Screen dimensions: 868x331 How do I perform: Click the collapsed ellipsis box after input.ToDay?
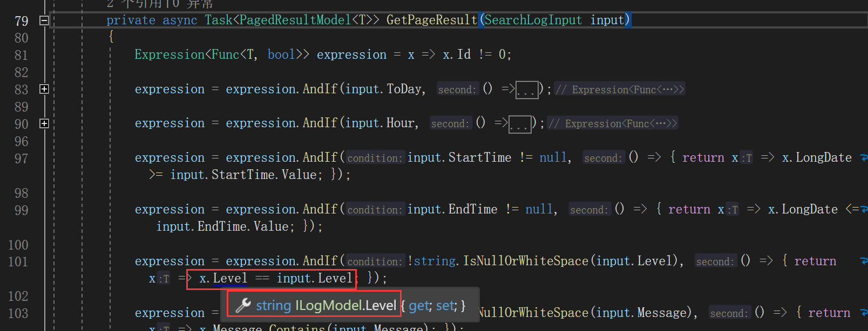527,89
